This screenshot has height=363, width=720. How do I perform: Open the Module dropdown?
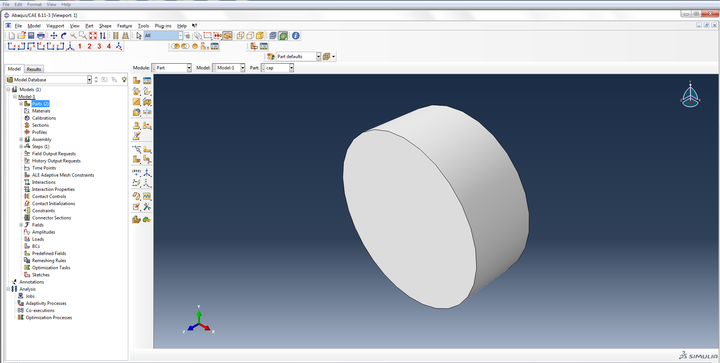pos(171,67)
